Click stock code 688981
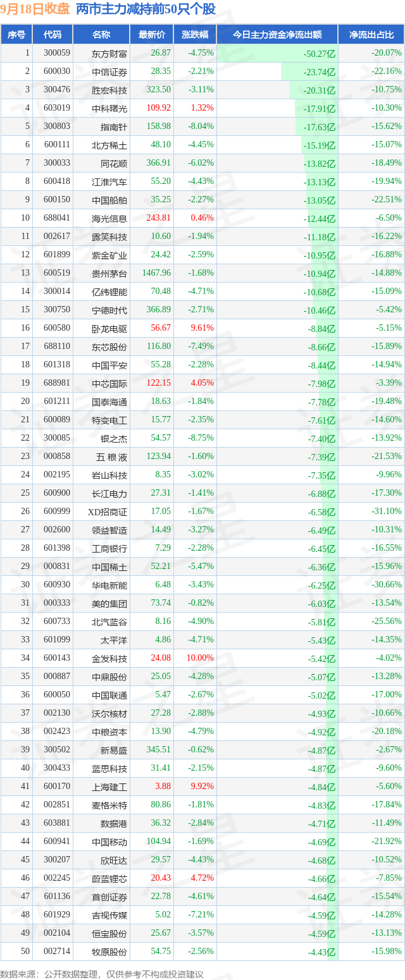This screenshot has height=980, width=405. coord(58,383)
